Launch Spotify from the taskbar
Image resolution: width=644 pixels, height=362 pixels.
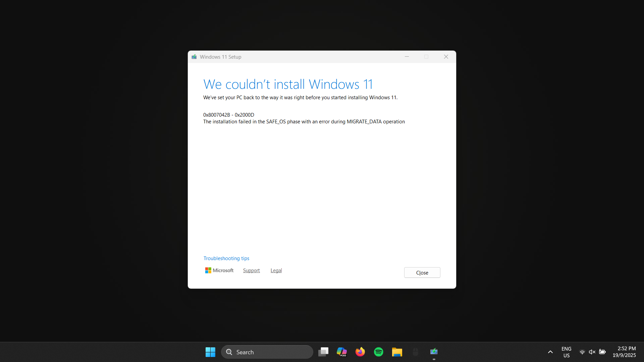click(378, 352)
